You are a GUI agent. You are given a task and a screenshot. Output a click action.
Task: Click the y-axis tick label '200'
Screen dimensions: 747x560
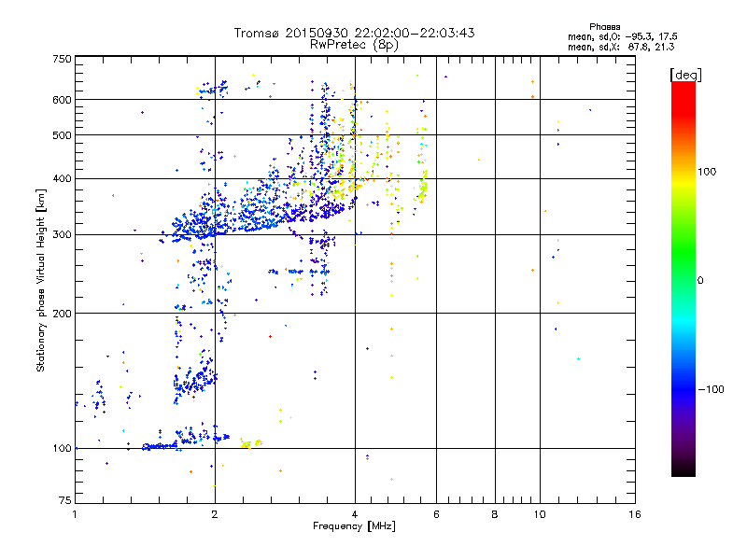[x=62, y=314]
